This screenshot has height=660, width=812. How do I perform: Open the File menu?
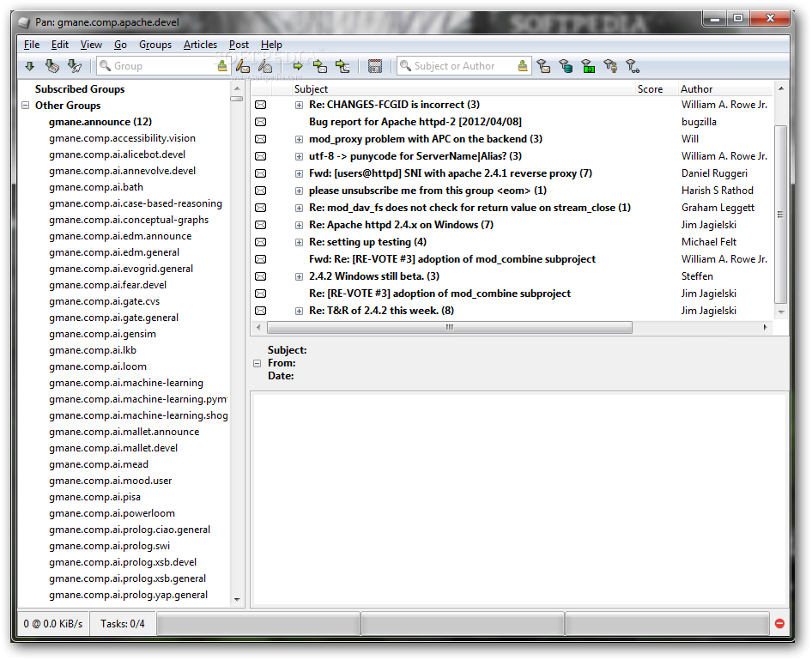click(32, 45)
